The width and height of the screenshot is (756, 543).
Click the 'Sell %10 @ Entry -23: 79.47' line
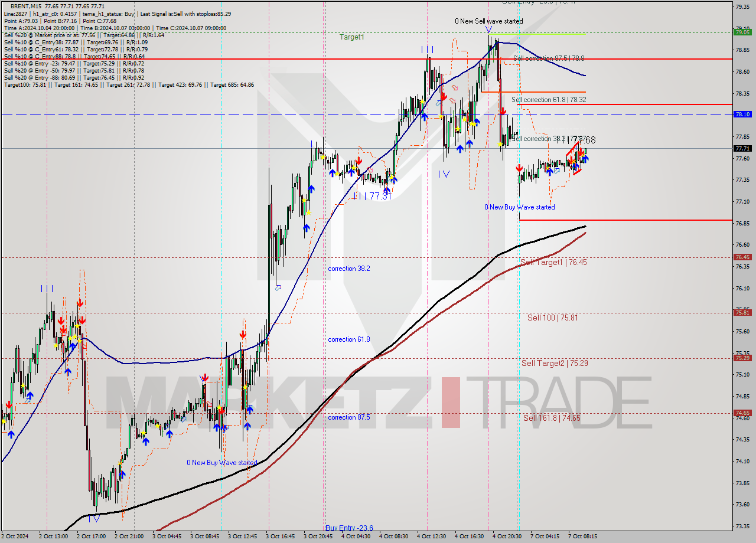pyautogui.click(x=74, y=63)
